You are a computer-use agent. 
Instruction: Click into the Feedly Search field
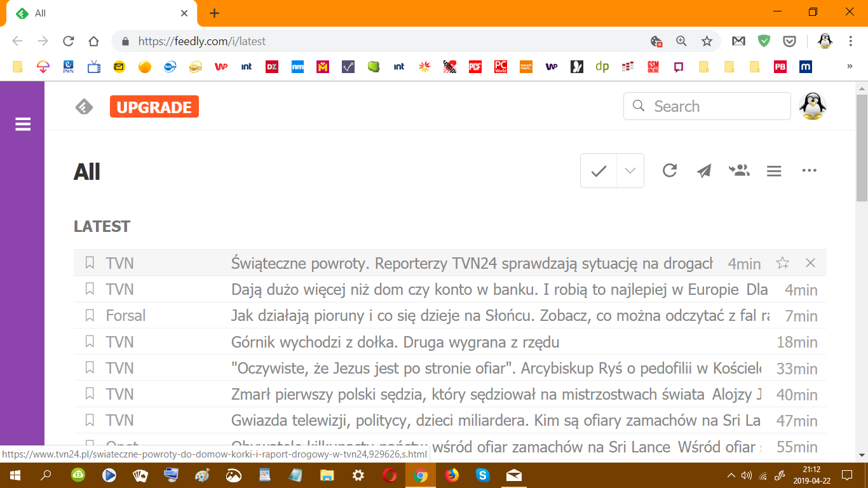click(707, 106)
